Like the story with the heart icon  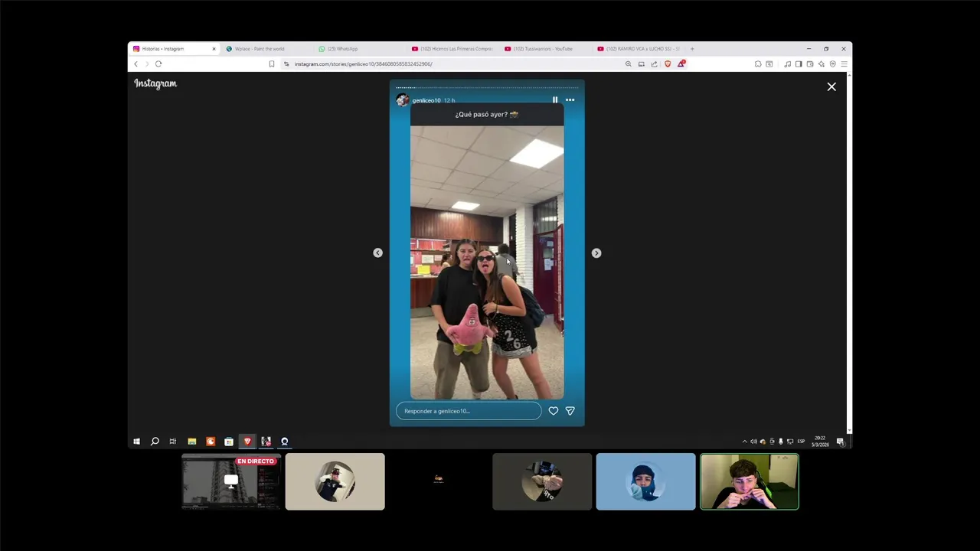(554, 411)
